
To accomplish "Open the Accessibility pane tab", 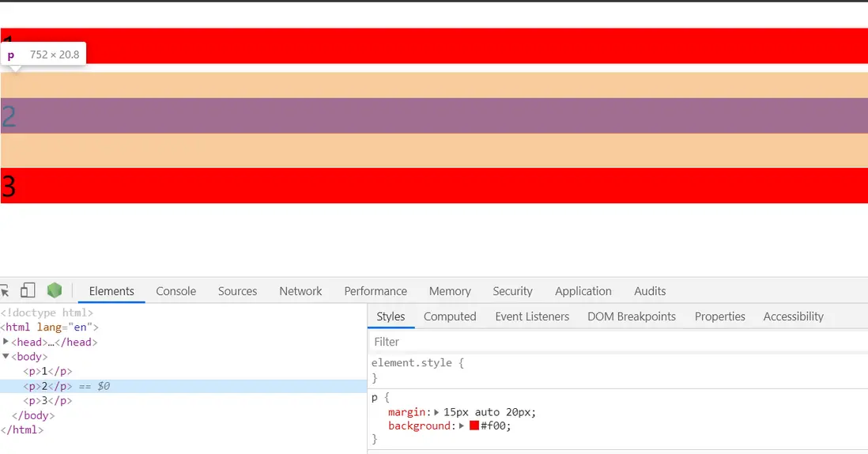I will pyautogui.click(x=793, y=316).
